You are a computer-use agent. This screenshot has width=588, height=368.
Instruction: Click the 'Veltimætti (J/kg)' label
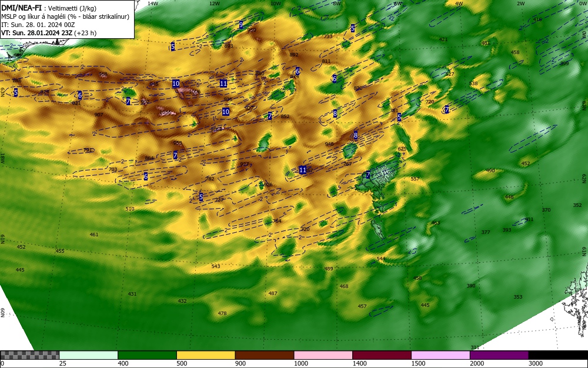point(72,9)
